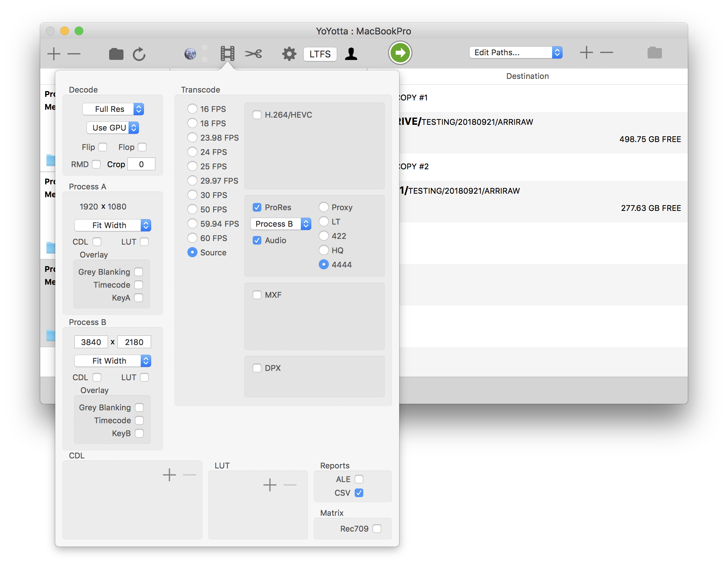Select the 25 FPS radio button

click(x=192, y=166)
